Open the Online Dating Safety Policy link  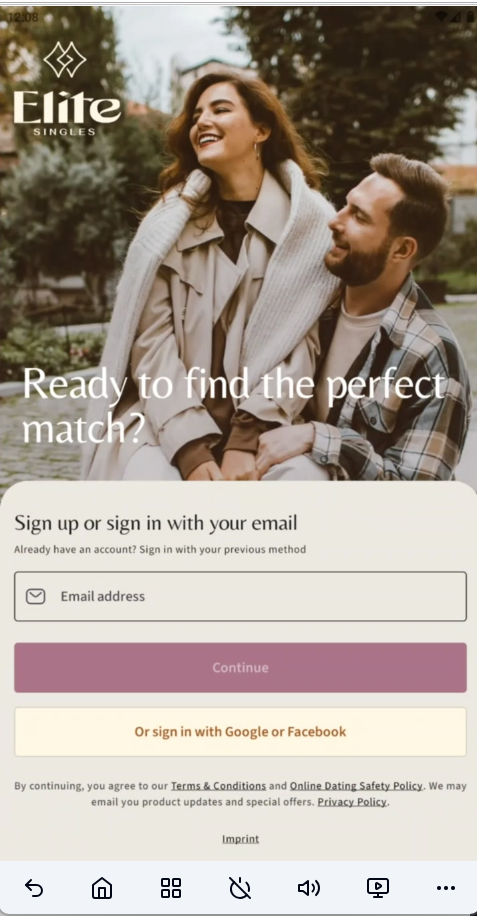click(x=356, y=786)
